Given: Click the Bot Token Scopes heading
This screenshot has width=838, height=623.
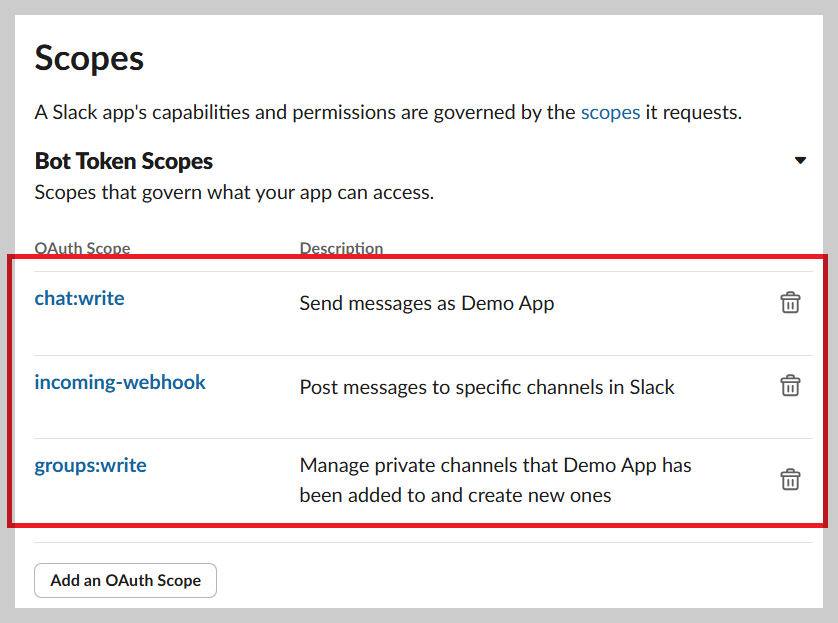Looking at the screenshot, I should click(124, 161).
